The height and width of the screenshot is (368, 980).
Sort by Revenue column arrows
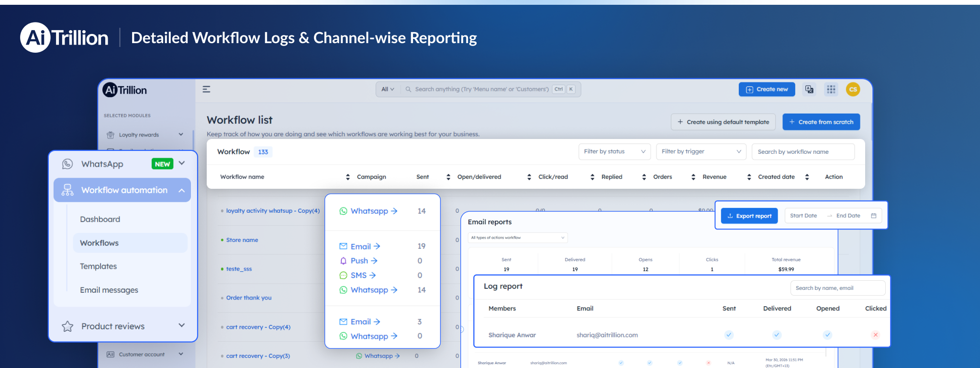[749, 177]
